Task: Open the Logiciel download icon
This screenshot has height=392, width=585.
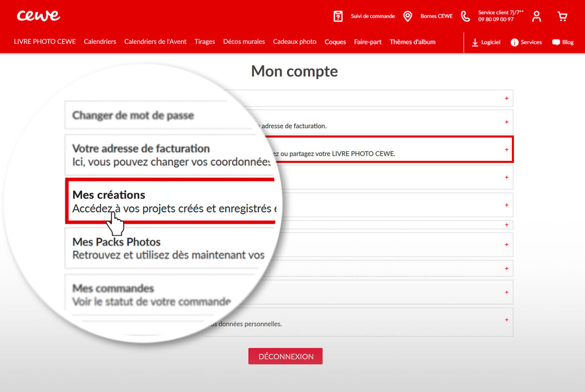Action: pos(475,42)
